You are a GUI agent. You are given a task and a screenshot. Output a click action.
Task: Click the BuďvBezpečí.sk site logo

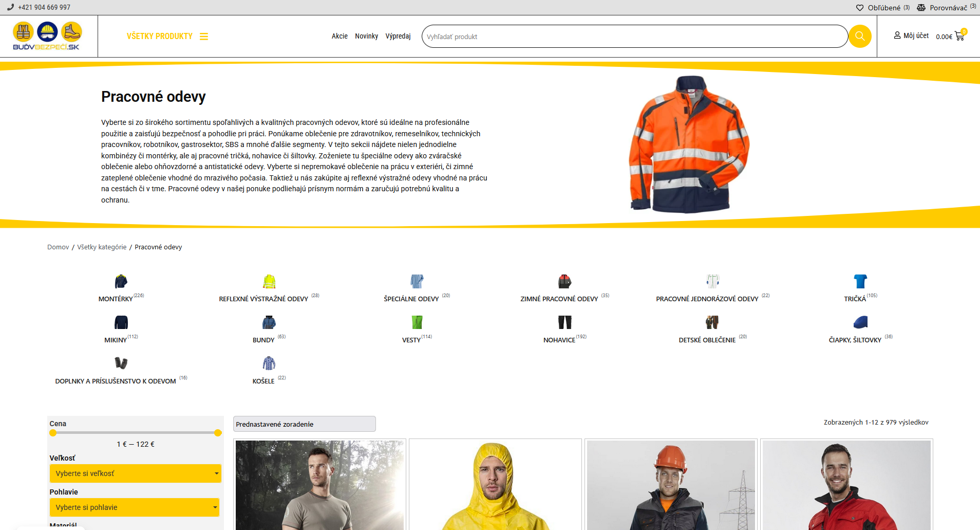coord(47,36)
